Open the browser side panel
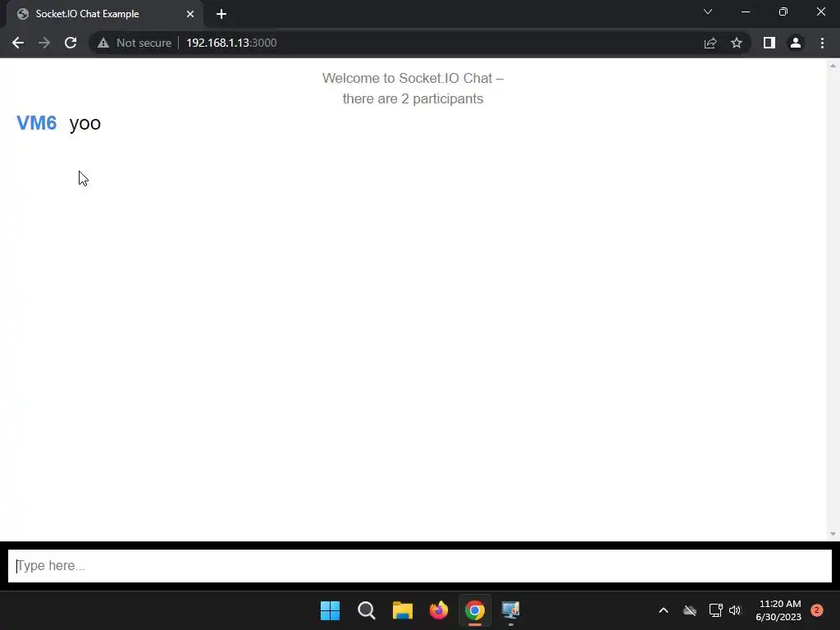840x630 pixels. point(769,43)
